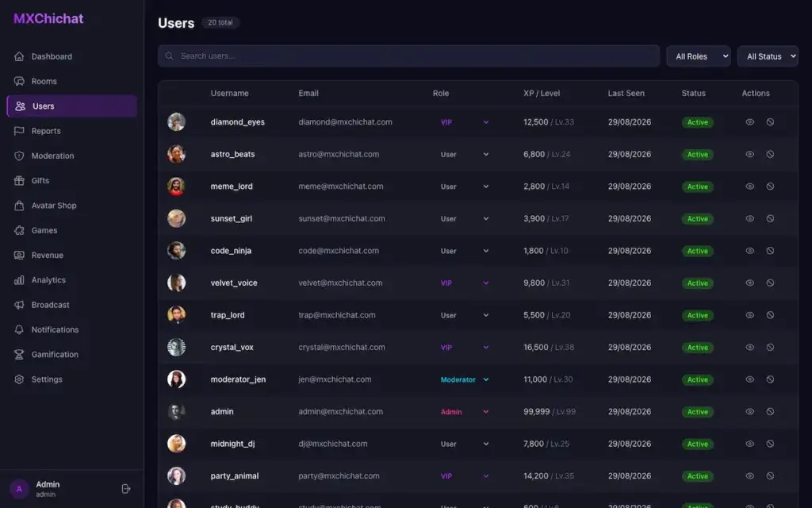Image resolution: width=812 pixels, height=508 pixels.
Task: Change astro_beats role dropdown
Action: click(x=463, y=155)
